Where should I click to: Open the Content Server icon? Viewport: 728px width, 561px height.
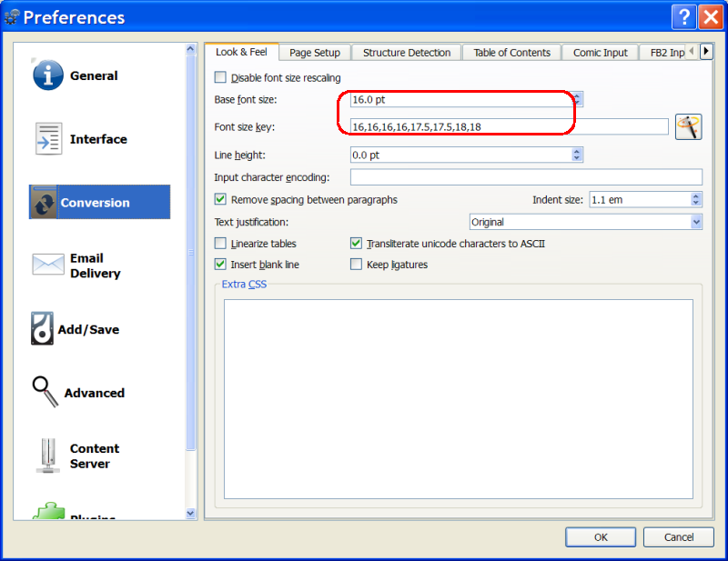48,456
